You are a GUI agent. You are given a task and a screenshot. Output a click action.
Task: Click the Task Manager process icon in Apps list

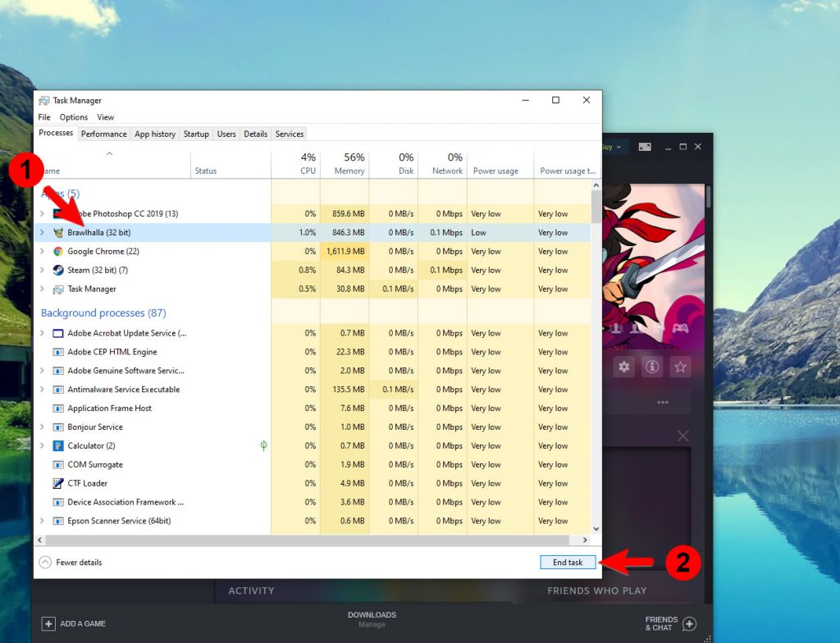(58, 290)
